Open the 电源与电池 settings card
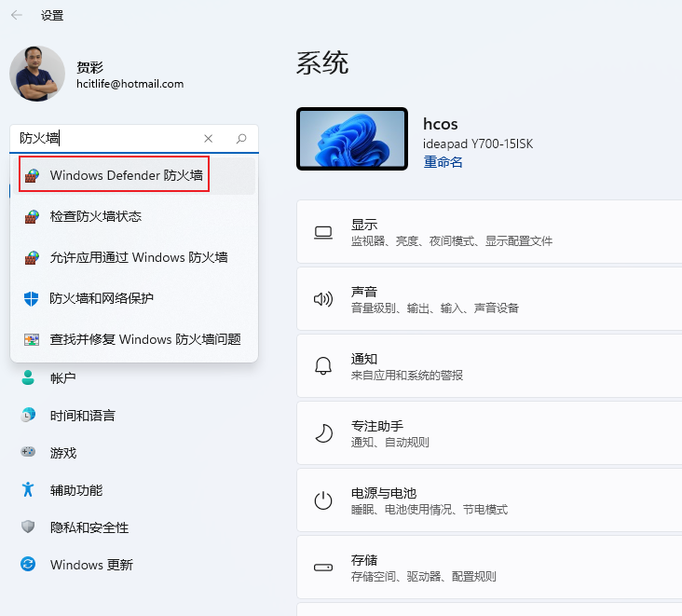 [x=490, y=500]
